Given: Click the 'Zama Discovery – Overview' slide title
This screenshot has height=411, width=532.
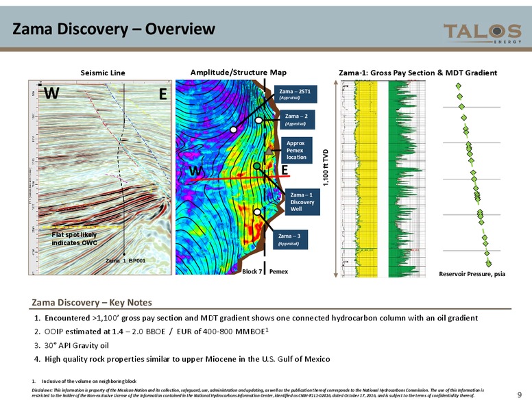Looking at the screenshot, I should tap(114, 29).
